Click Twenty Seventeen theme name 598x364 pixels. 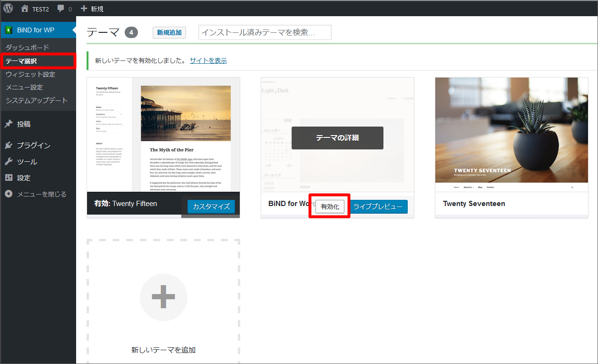474,204
